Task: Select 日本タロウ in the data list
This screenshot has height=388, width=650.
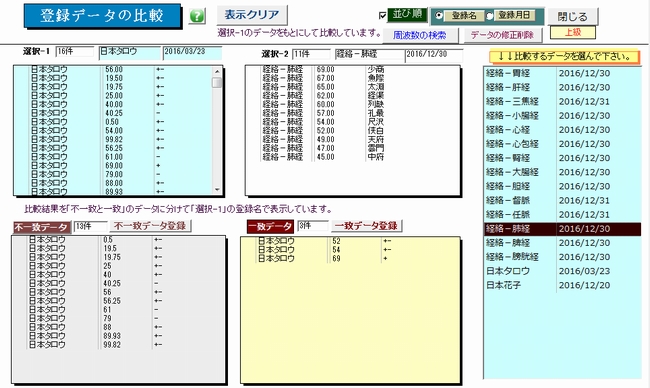Action: click(563, 271)
